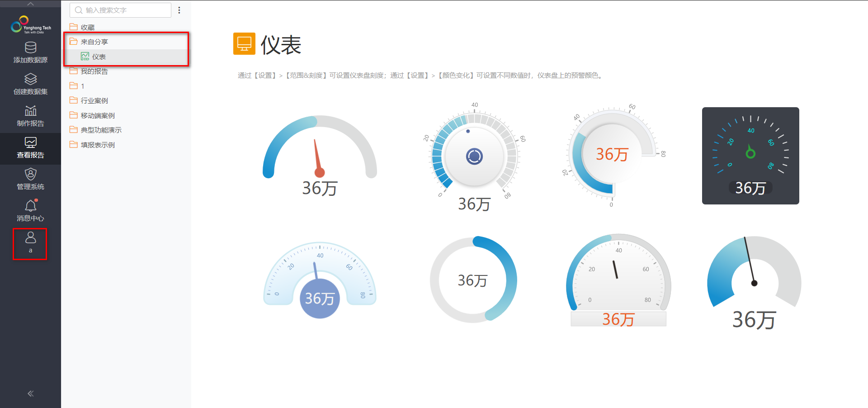The width and height of the screenshot is (868, 408).
Task: Click the Yonghong Tech logo
Action: pos(30,25)
